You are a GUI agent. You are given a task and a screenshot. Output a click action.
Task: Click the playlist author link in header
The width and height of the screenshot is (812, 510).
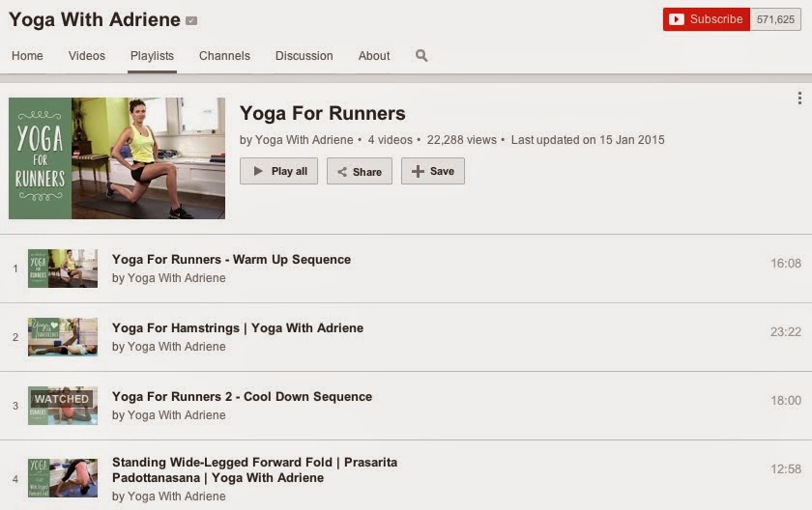tap(304, 140)
